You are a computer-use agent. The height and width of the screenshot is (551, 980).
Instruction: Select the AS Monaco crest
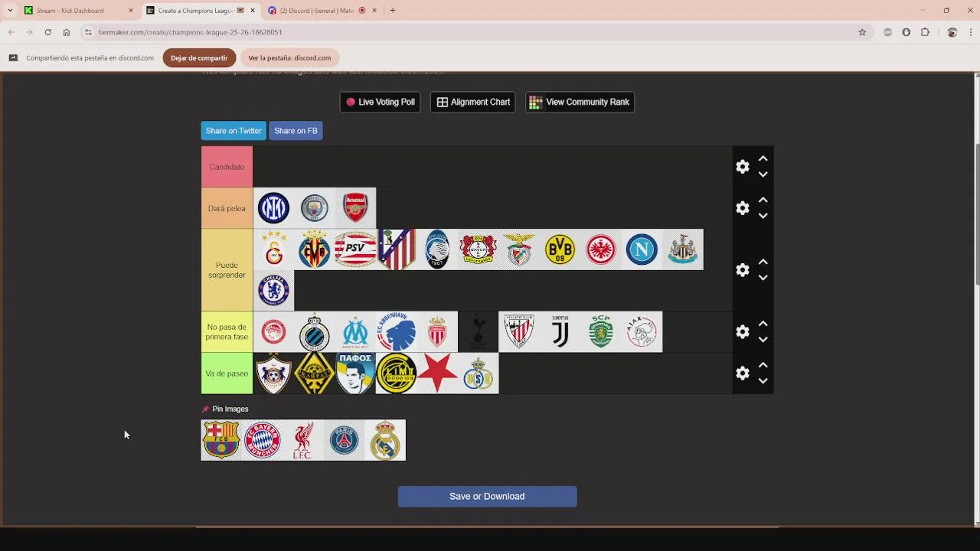tap(437, 332)
